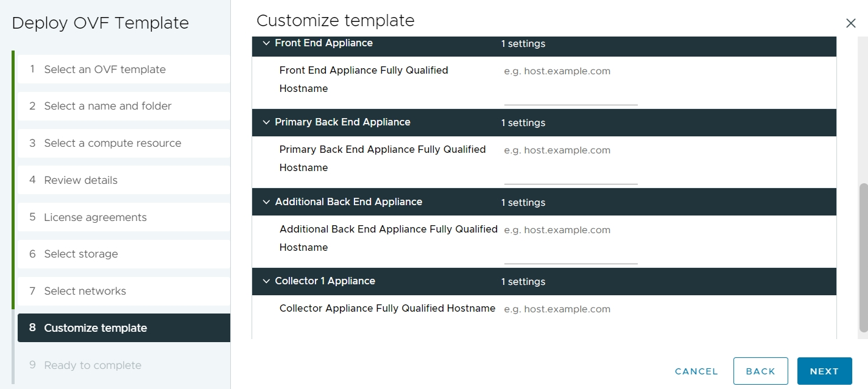Collapse the Front End Appliance section
This screenshot has height=389, width=868.
coord(266,43)
